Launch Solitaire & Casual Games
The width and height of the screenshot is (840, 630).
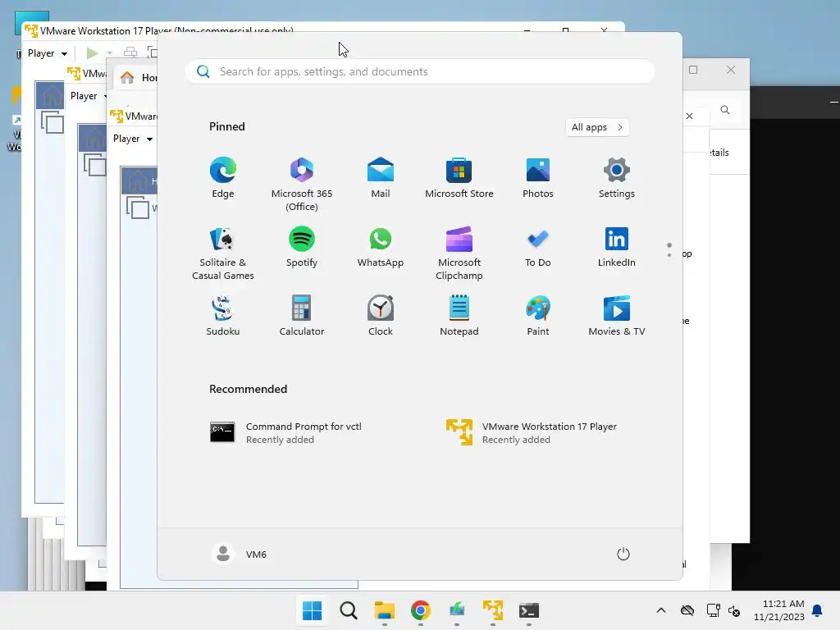click(223, 253)
